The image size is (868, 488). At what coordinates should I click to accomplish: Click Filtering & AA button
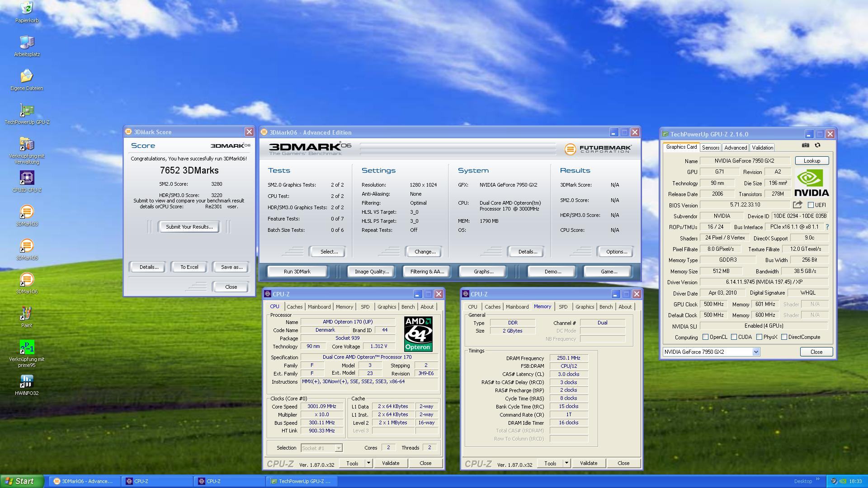point(427,272)
